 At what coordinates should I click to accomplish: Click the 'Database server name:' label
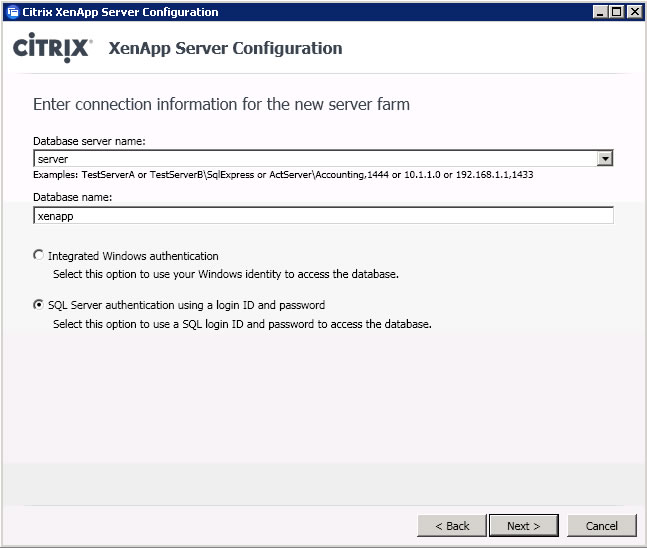[x=89, y=141]
